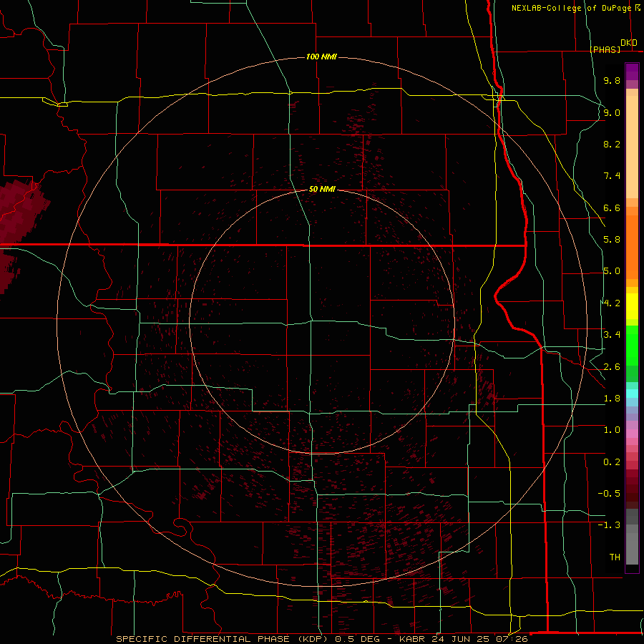This screenshot has height=644, width=644.
Task: Click the KABR radar site identifier
Action: (x=413, y=639)
